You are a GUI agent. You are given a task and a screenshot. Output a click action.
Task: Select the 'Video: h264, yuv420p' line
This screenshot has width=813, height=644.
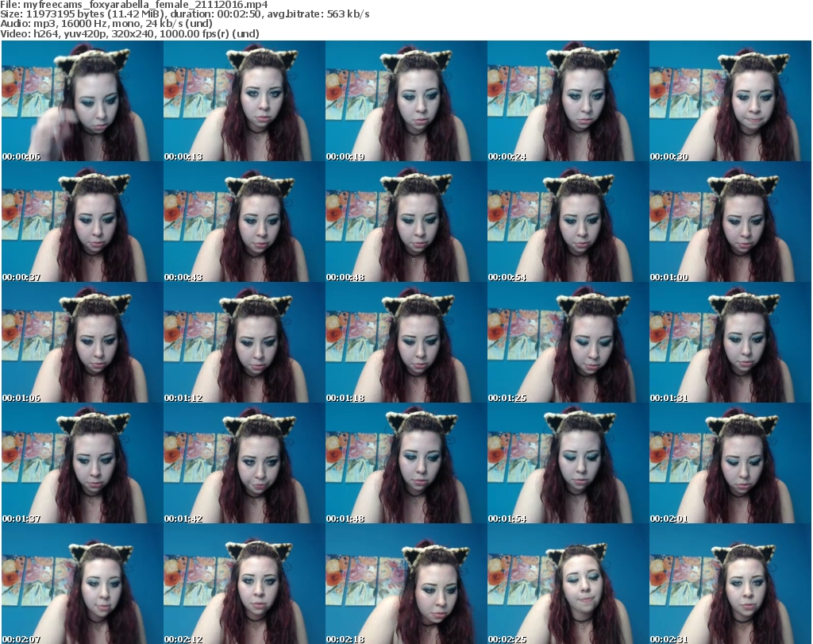tap(129, 33)
